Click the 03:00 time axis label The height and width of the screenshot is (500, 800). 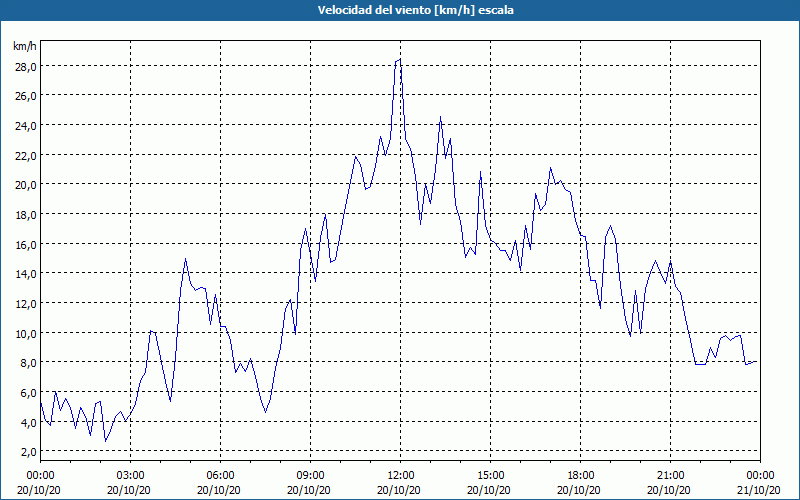[x=131, y=476]
